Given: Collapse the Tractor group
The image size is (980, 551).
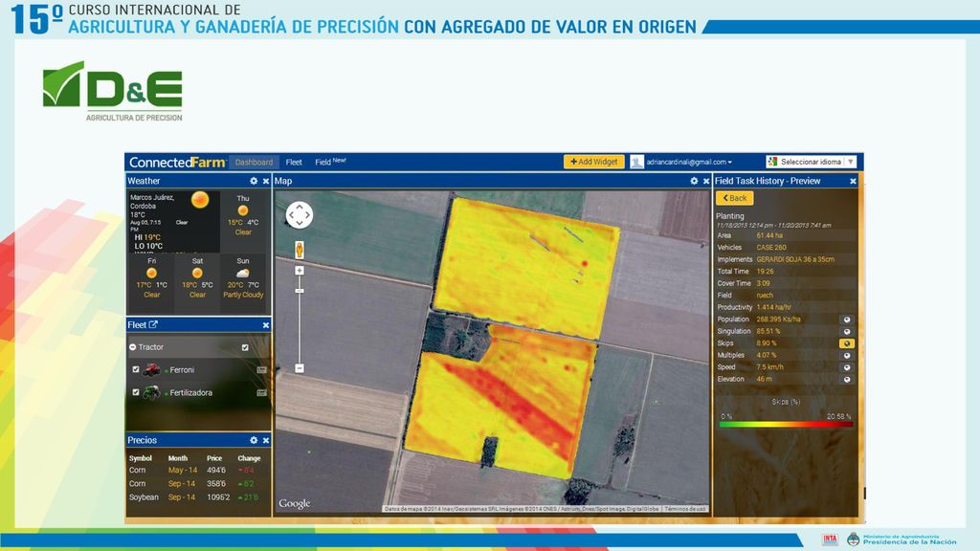Looking at the screenshot, I should coord(132,346).
